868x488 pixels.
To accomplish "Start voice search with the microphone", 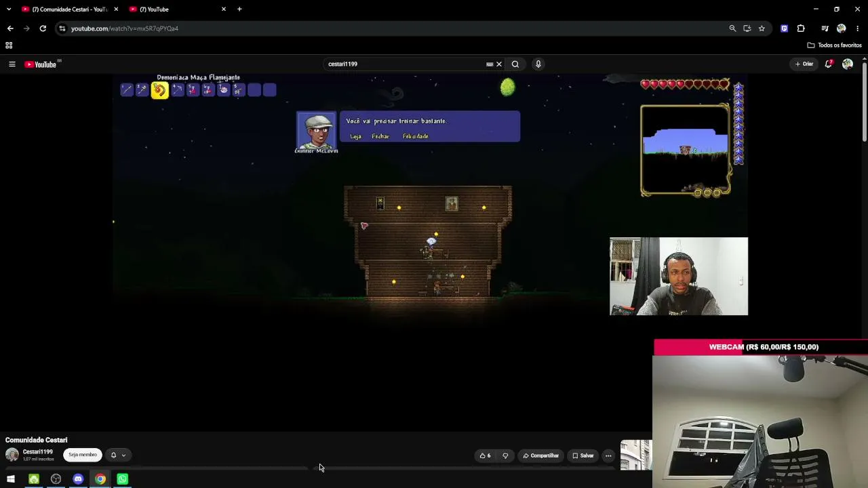I will point(538,64).
